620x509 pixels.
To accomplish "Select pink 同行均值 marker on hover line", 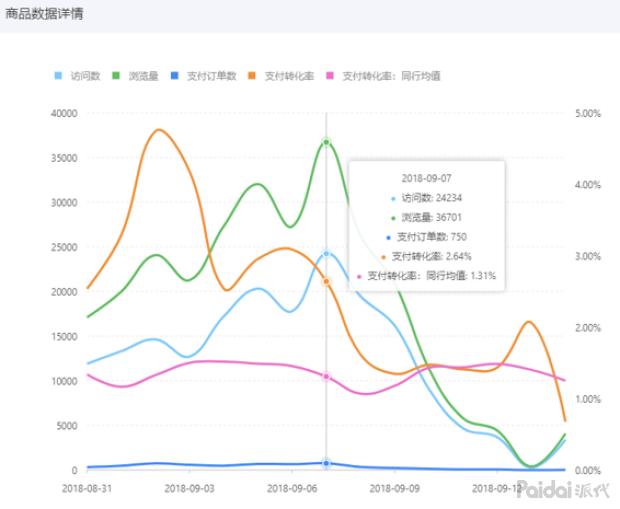I will coord(326,376).
